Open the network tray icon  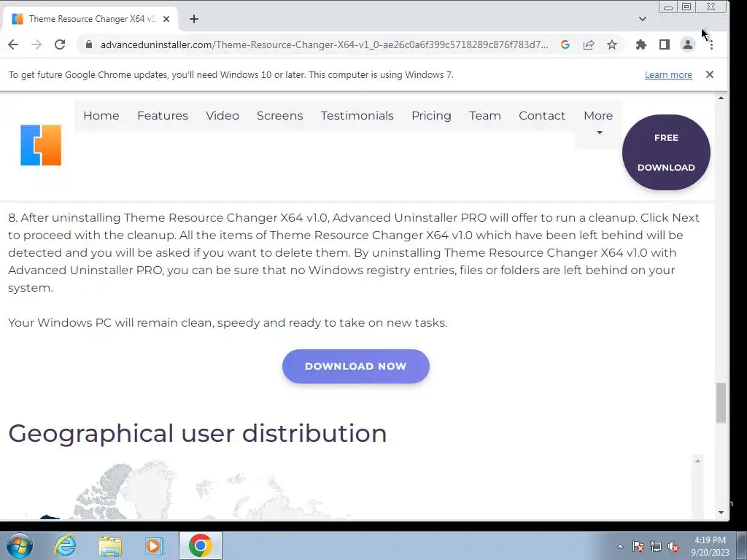pos(656,546)
